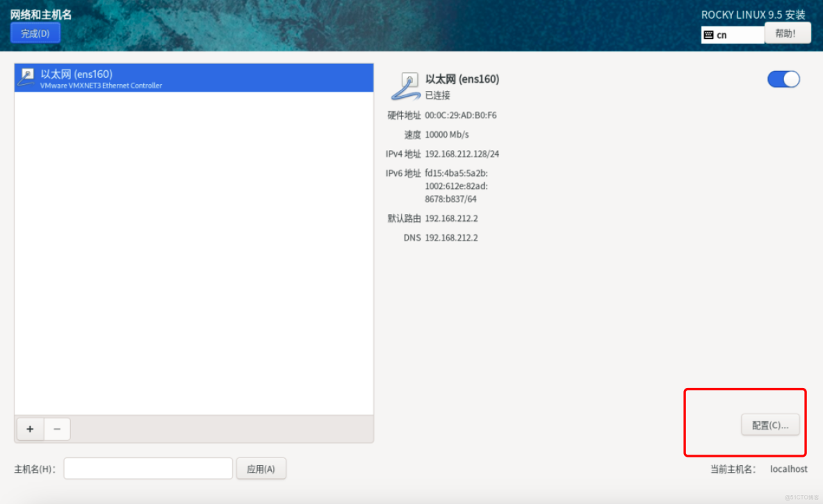
Task: Add a network device with the plus button
Action: (x=31, y=429)
